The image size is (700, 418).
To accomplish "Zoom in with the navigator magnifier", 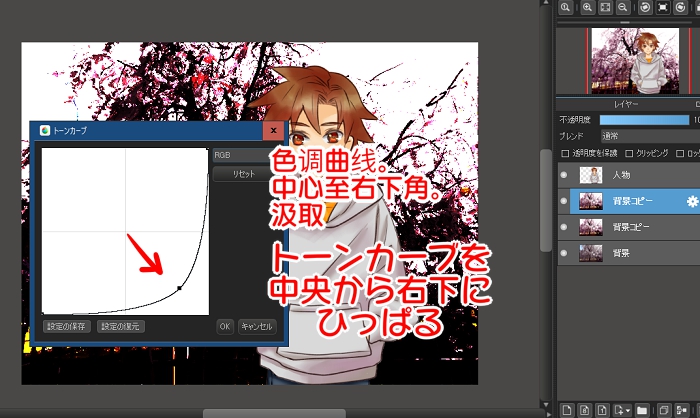I will coord(588,8).
